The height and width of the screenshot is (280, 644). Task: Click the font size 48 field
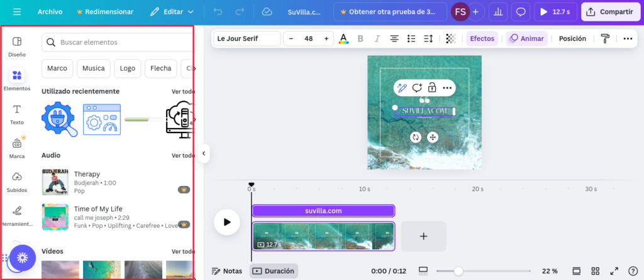[x=308, y=38]
